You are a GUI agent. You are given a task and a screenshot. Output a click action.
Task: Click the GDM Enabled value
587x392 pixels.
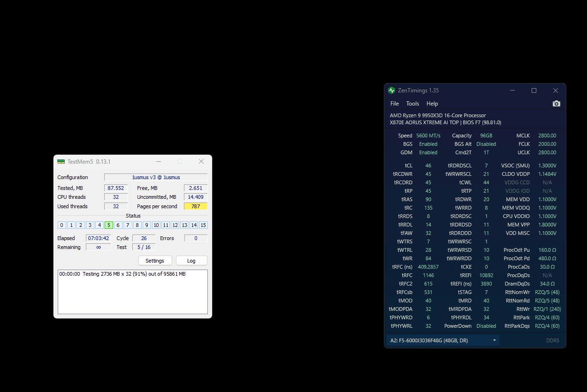click(x=428, y=152)
